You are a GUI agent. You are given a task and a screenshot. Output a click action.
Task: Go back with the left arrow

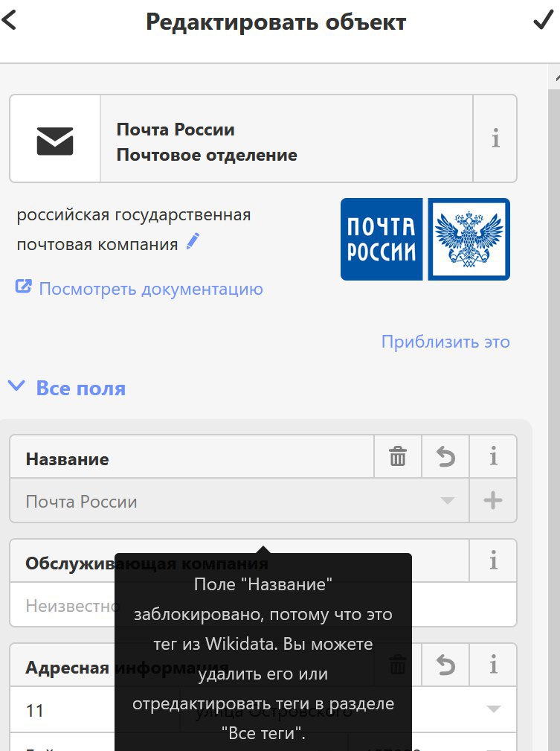pyautogui.click(x=9, y=20)
